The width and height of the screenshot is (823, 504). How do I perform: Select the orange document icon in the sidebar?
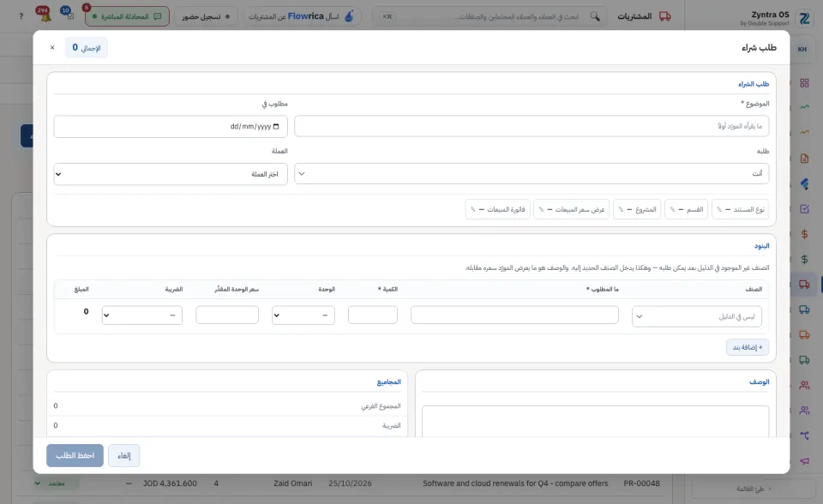pyautogui.click(x=804, y=159)
